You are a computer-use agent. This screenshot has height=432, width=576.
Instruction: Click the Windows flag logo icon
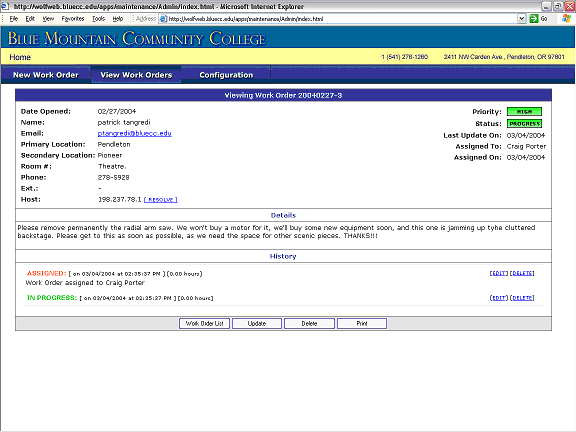[566, 18]
